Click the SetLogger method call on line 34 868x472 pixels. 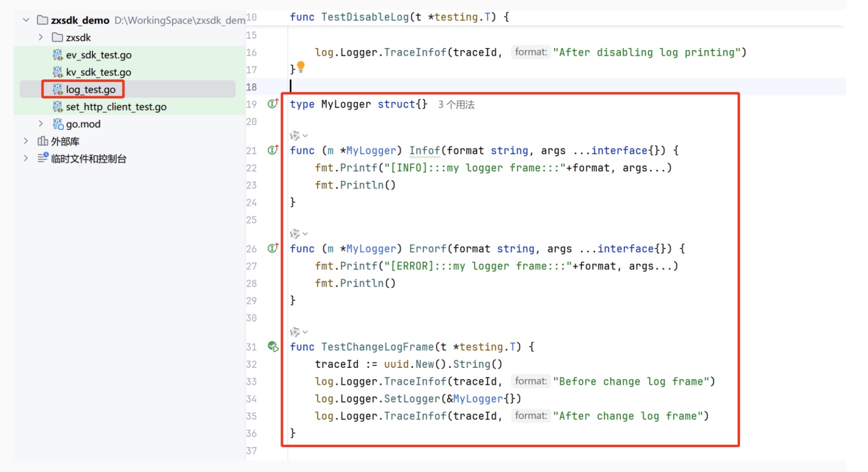click(x=411, y=399)
